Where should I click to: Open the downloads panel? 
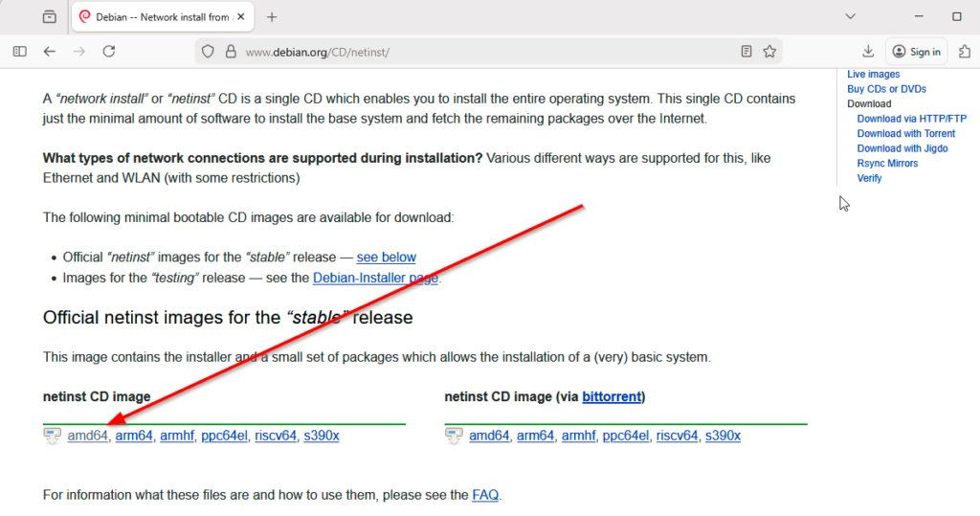click(868, 52)
